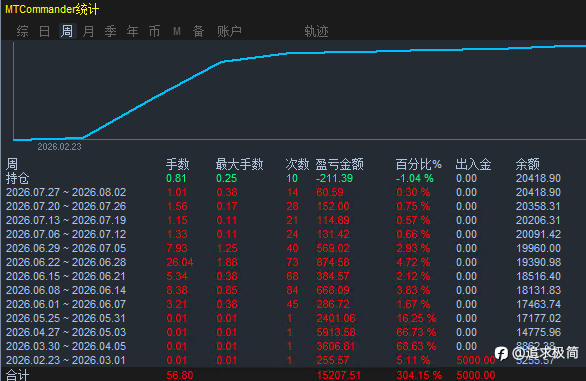Click the 余额 column header
Screen dimensions: 586x381
tap(528, 164)
